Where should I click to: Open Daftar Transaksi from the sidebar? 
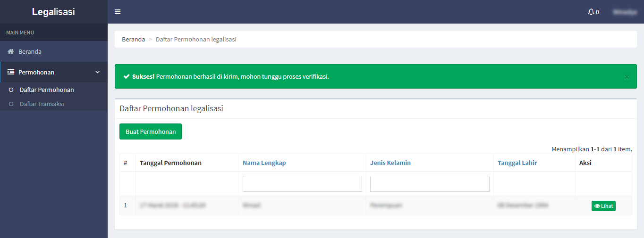click(x=42, y=104)
